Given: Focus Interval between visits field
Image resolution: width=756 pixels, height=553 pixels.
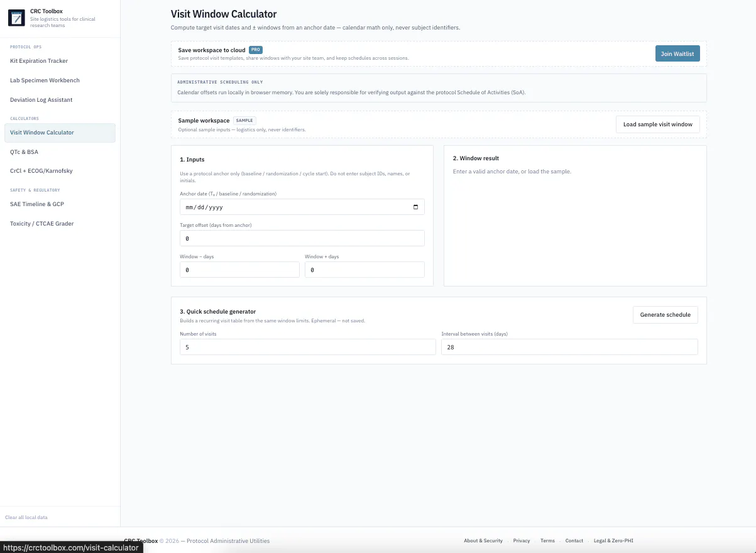Looking at the screenshot, I should click(x=569, y=347).
